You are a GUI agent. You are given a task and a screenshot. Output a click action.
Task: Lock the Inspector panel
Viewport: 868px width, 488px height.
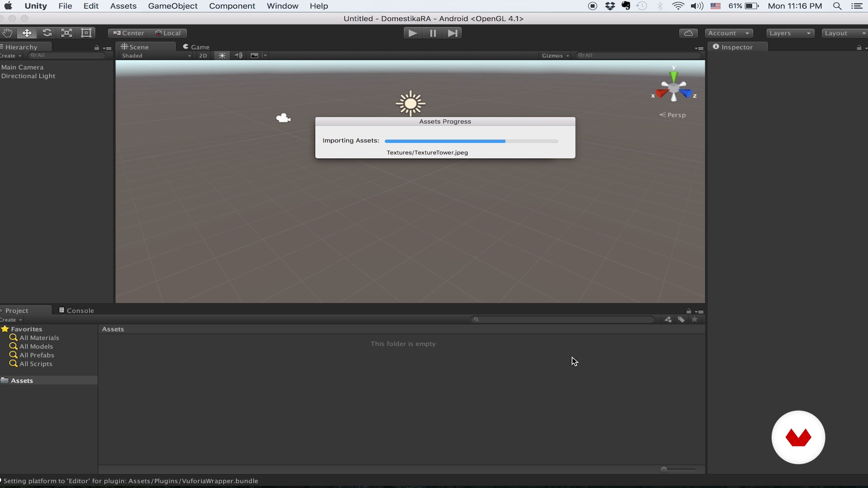pos(859,47)
